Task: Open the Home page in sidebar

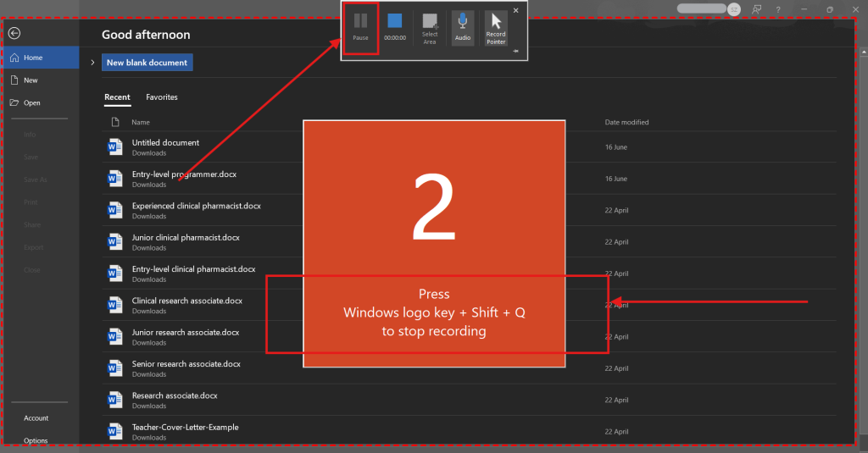Action: point(40,58)
